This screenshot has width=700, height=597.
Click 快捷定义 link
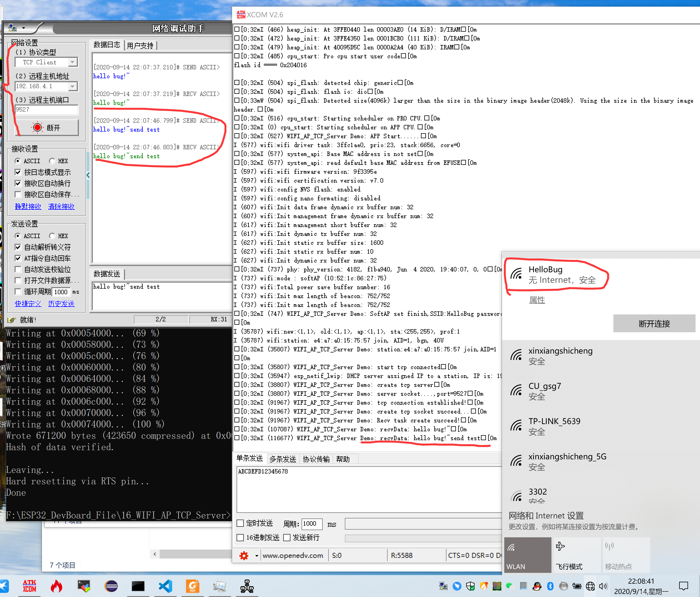(x=28, y=304)
